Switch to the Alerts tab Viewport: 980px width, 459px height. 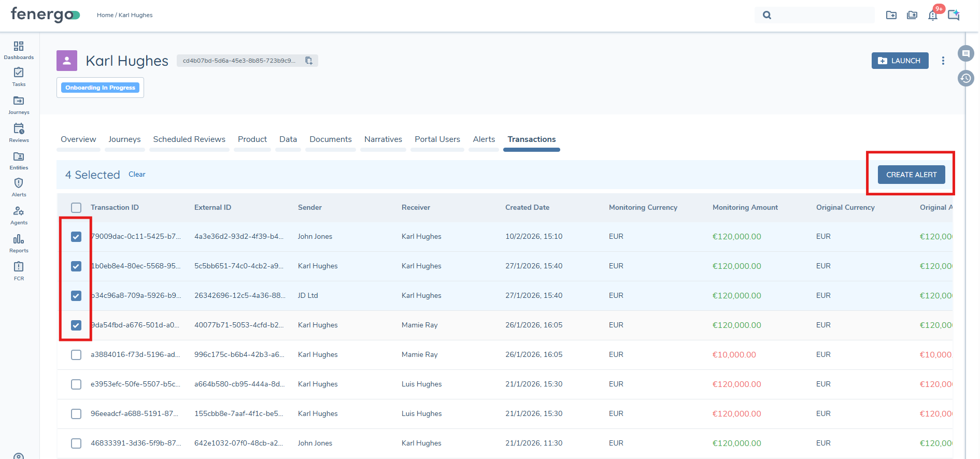coord(484,139)
